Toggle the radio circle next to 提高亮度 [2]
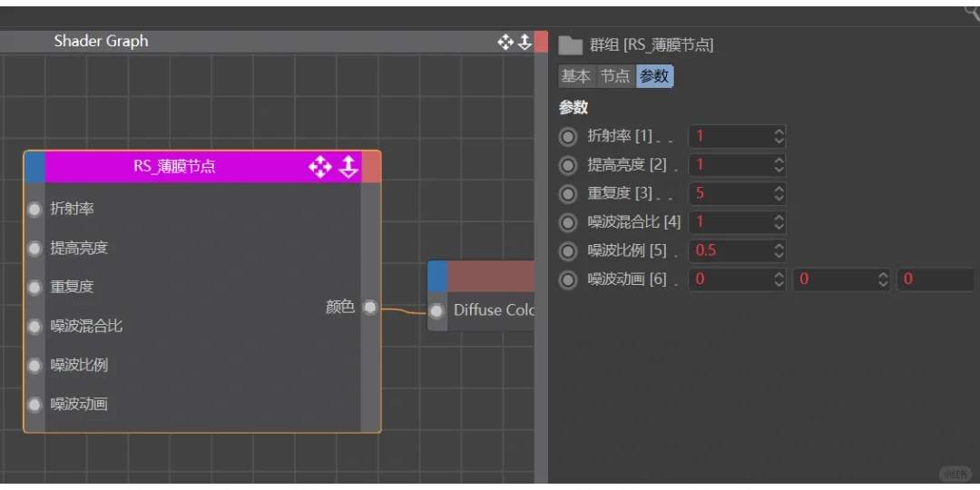 [x=567, y=165]
